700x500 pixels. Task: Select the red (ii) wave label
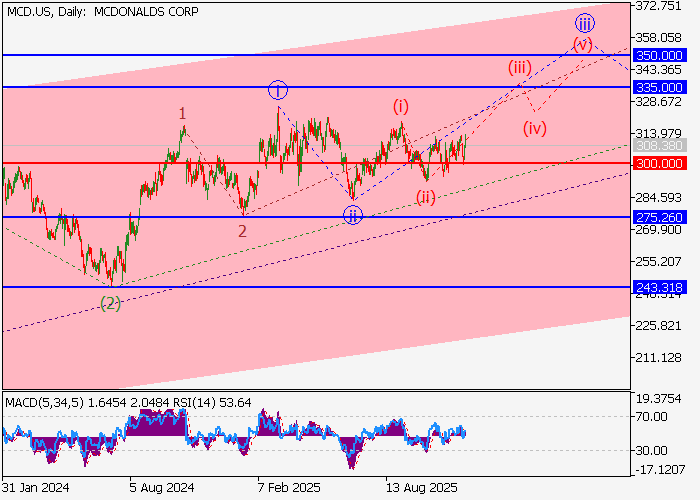tap(426, 197)
